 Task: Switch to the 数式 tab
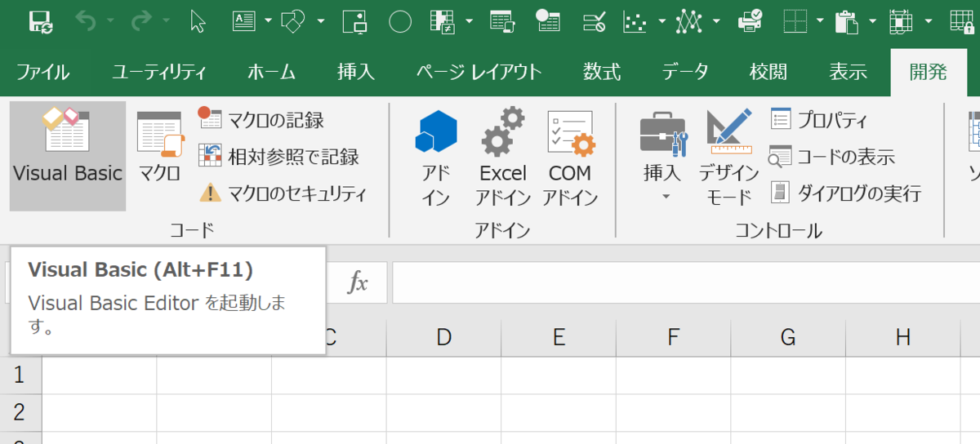click(602, 72)
